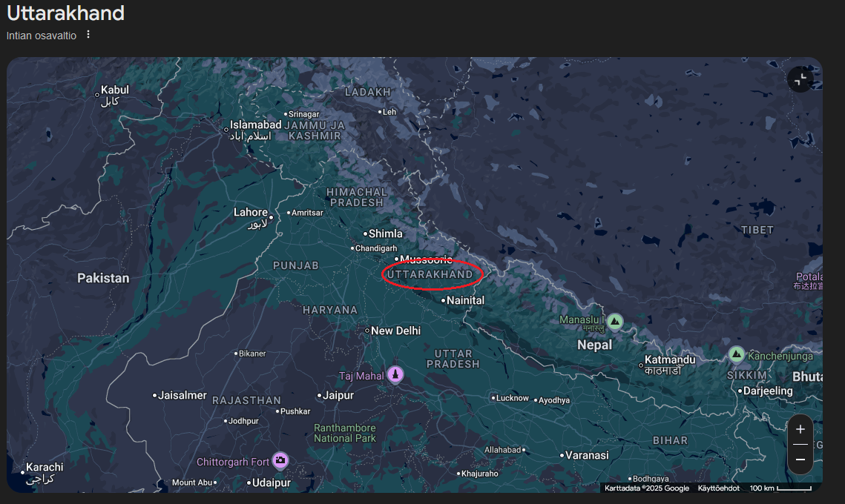Click the Karttadata ©2025 Google attribution
This screenshot has height=504, width=845.
coord(647,488)
